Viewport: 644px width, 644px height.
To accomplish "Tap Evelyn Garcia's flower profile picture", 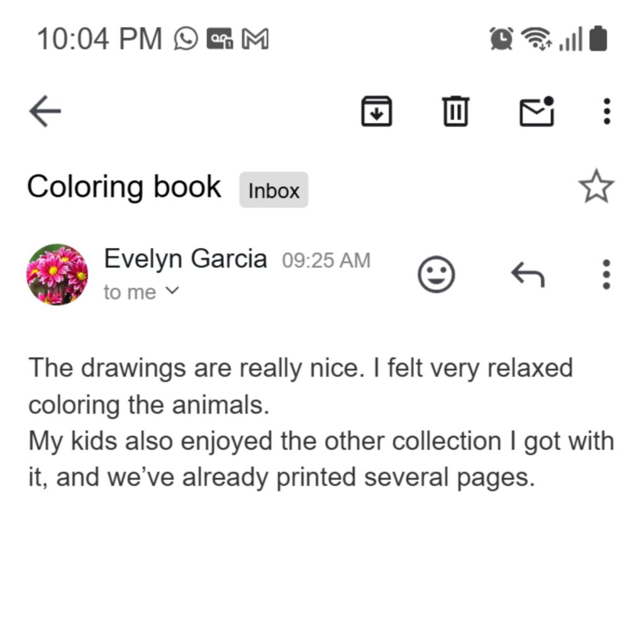I will pyautogui.click(x=57, y=275).
